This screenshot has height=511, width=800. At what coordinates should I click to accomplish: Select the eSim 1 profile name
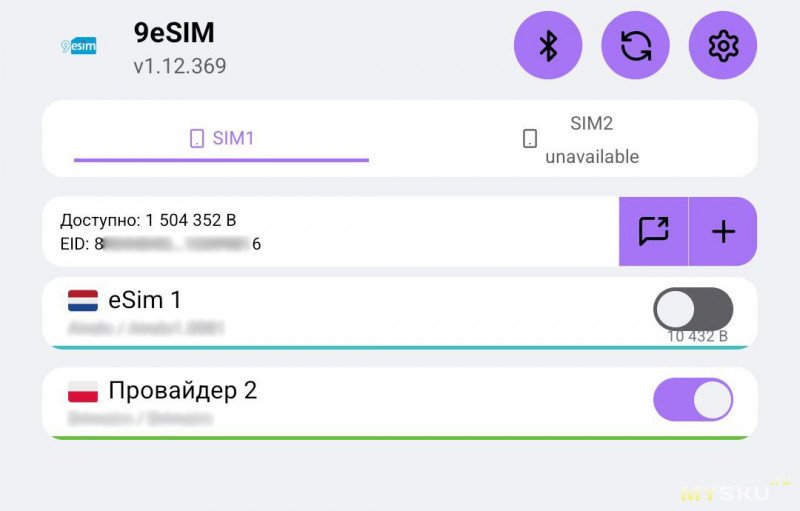(x=145, y=299)
